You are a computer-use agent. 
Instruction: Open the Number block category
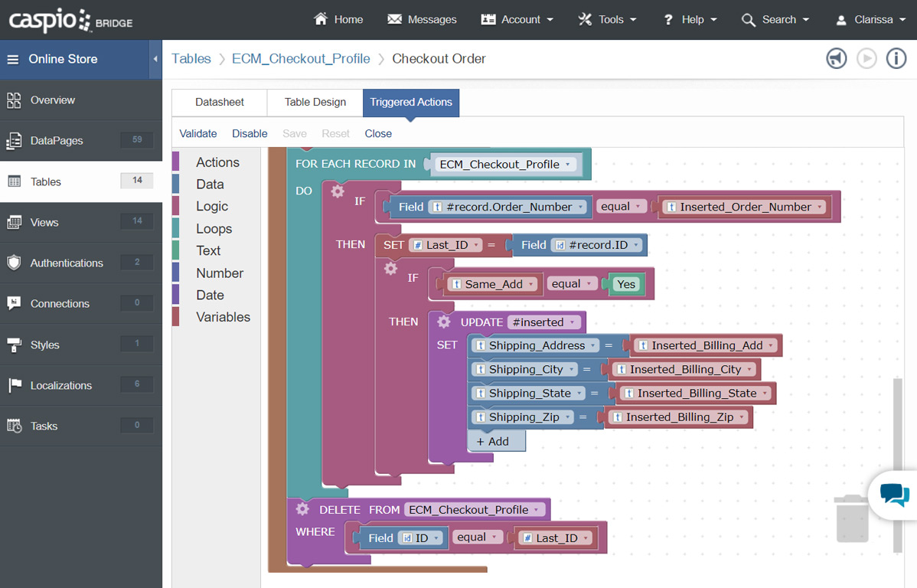(x=220, y=273)
